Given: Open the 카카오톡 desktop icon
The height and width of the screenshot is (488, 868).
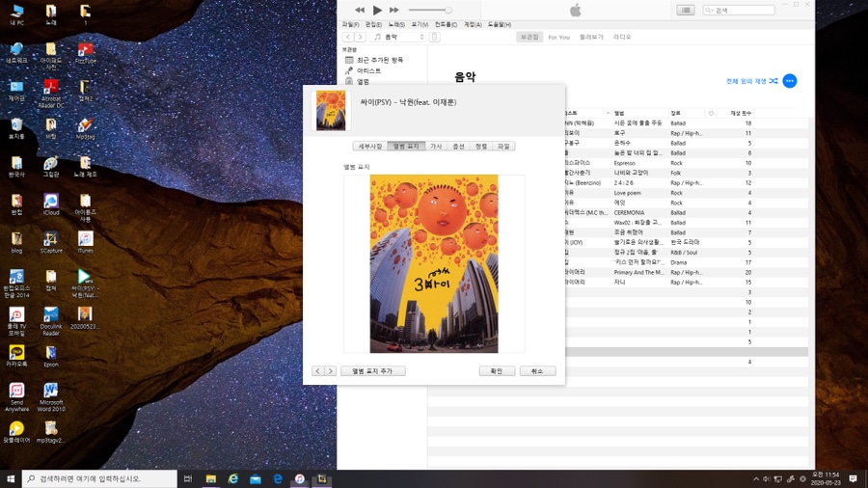Looking at the screenshot, I should coord(16,356).
